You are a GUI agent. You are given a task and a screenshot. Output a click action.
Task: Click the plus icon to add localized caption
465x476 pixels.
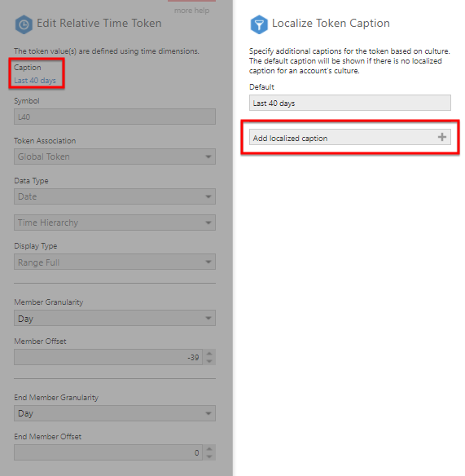(x=442, y=137)
